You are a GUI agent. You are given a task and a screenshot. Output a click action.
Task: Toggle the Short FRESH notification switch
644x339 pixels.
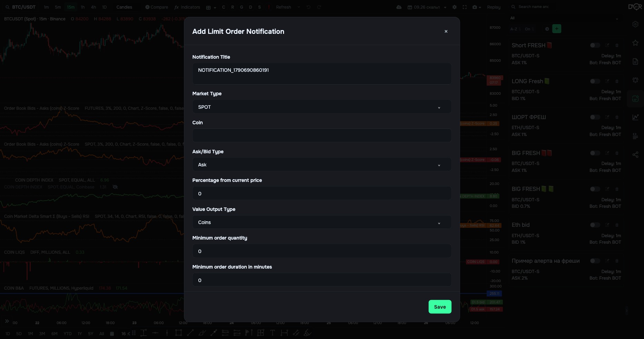point(595,45)
